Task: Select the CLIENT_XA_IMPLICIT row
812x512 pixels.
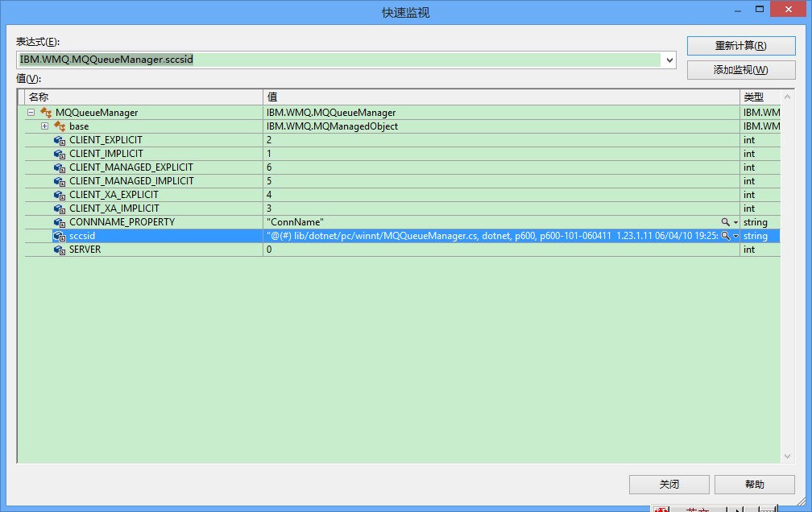Action: point(403,209)
